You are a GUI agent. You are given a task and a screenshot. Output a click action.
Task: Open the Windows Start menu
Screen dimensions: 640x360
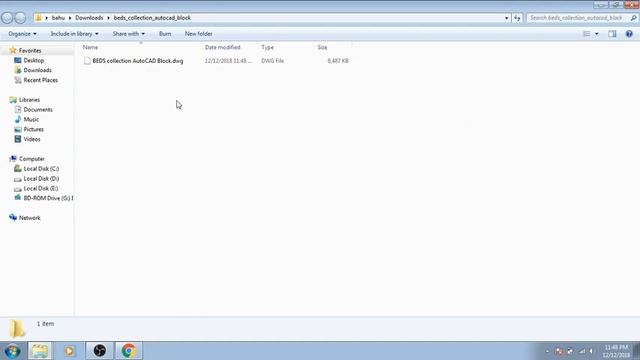(13, 351)
